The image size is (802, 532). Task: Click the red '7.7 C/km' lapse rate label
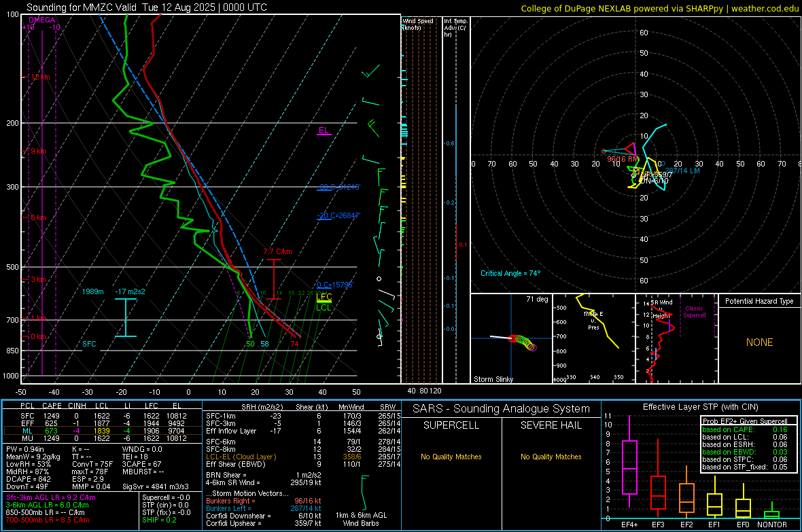coord(277,251)
